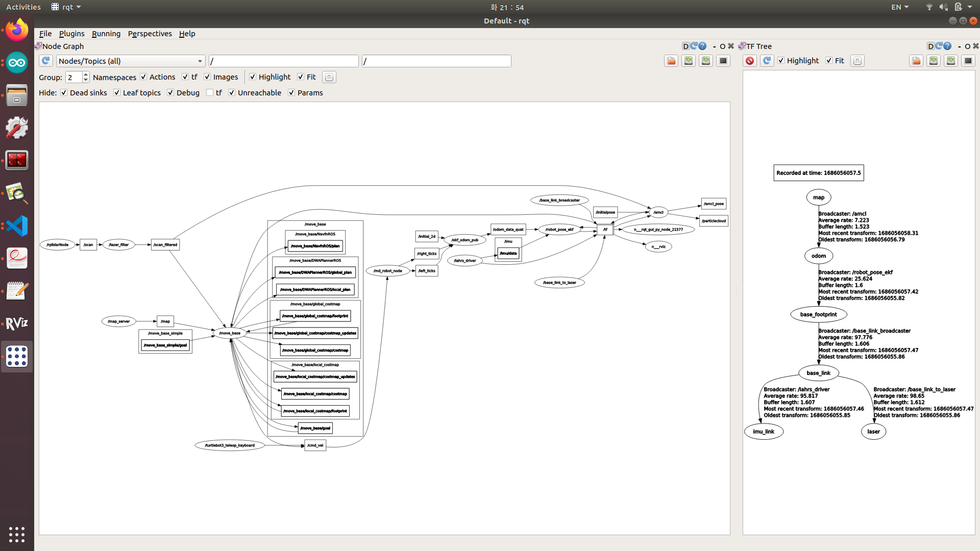Open the Perspectives menu

pos(150,34)
